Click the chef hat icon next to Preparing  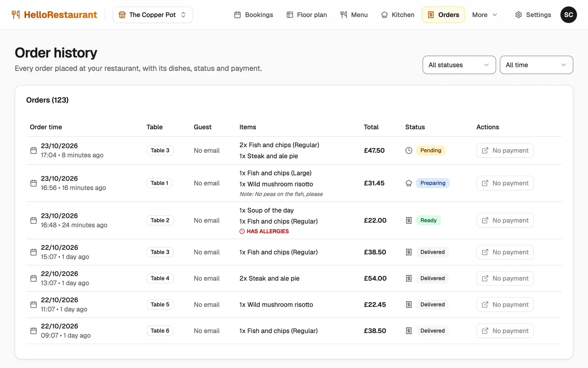click(x=409, y=183)
